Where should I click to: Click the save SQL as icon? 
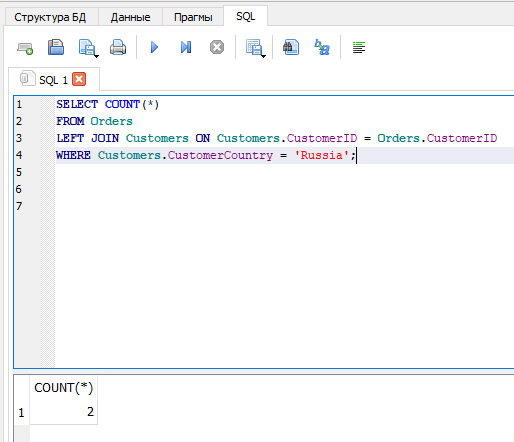click(x=86, y=47)
